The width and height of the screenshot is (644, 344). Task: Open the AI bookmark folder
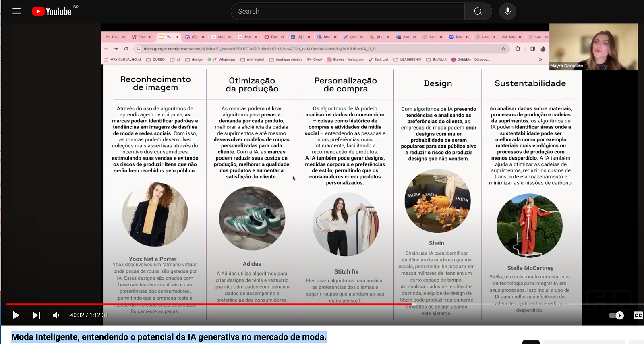[175, 60]
